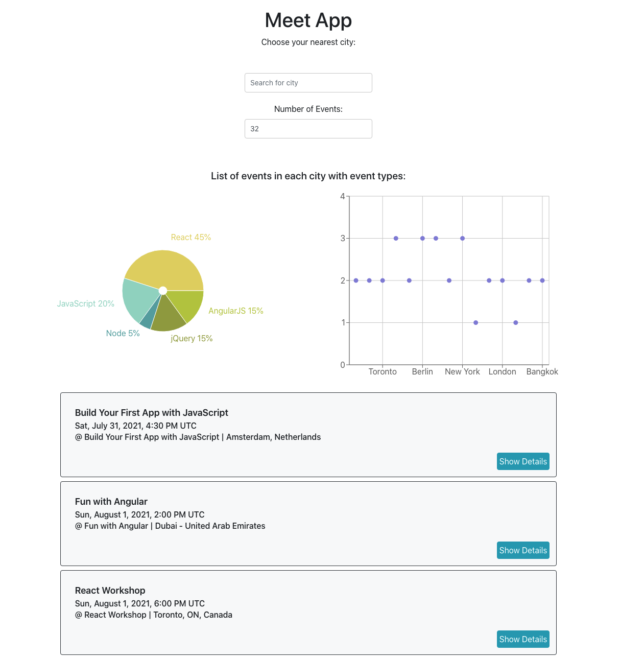This screenshot has height=657, width=644.
Task: Select the Berlin point on the scatter chart
Action: click(x=422, y=238)
